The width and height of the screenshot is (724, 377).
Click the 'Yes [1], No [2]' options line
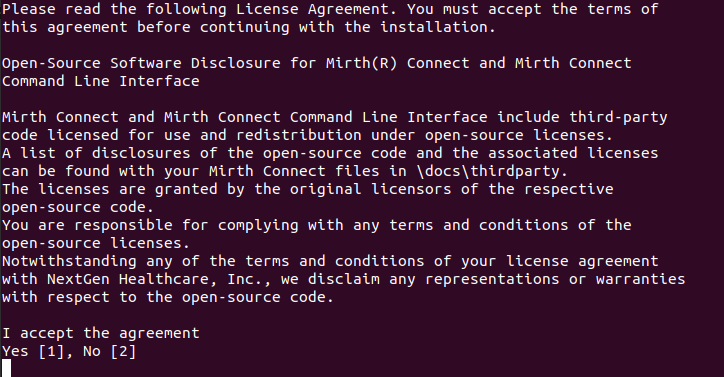coord(69,352)
